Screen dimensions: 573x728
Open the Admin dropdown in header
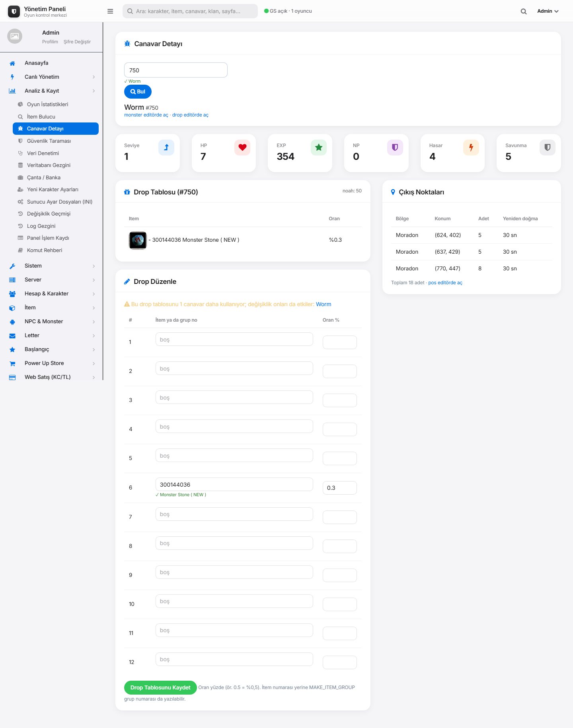(x=548, y=11)
